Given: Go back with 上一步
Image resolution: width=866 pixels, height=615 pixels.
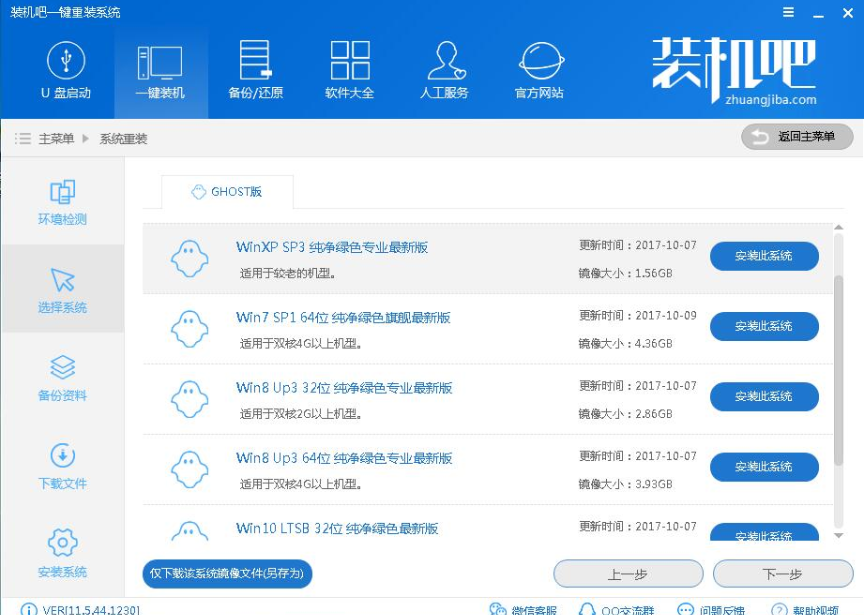Looking at the screenshot, I should [628, 574].
